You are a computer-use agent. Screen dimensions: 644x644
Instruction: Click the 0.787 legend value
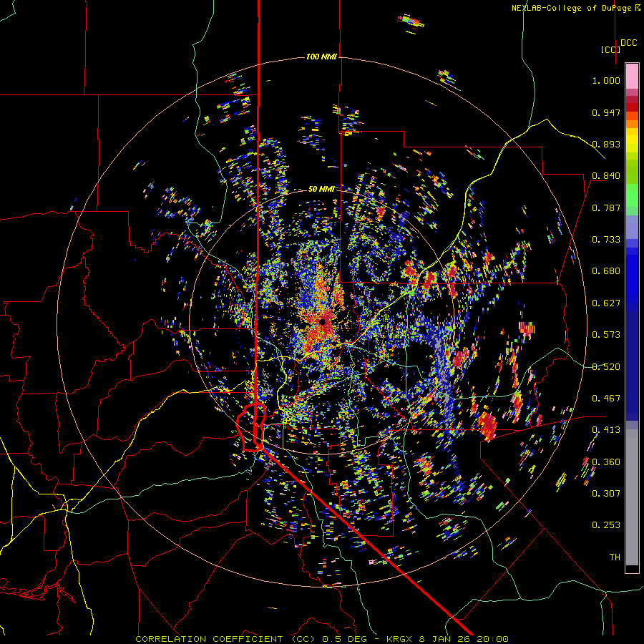point(606,208)
